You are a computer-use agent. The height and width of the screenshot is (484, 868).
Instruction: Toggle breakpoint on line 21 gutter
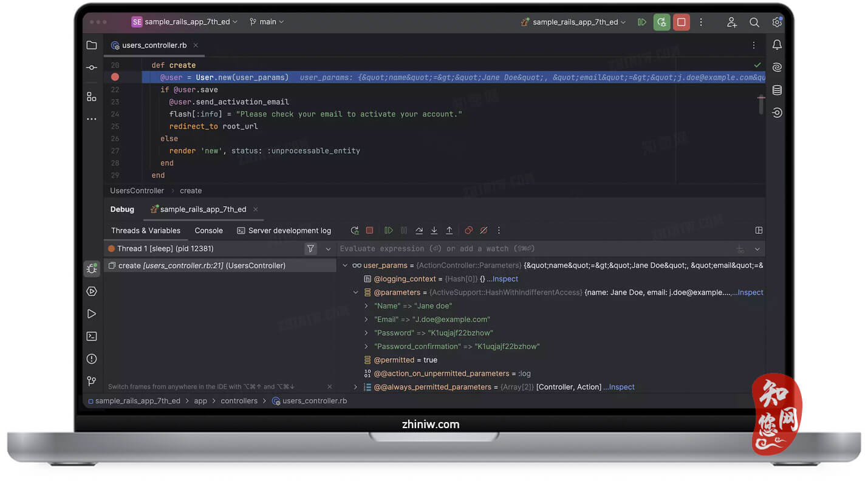[115, 77]
